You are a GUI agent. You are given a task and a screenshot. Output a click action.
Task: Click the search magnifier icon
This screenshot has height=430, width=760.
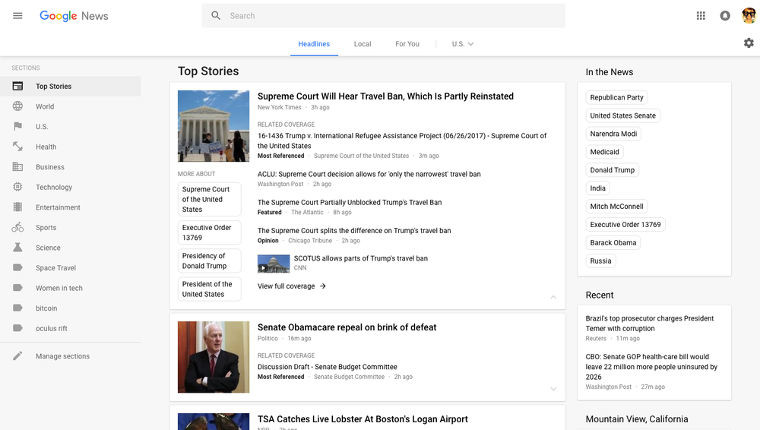[x=216, y=16]
